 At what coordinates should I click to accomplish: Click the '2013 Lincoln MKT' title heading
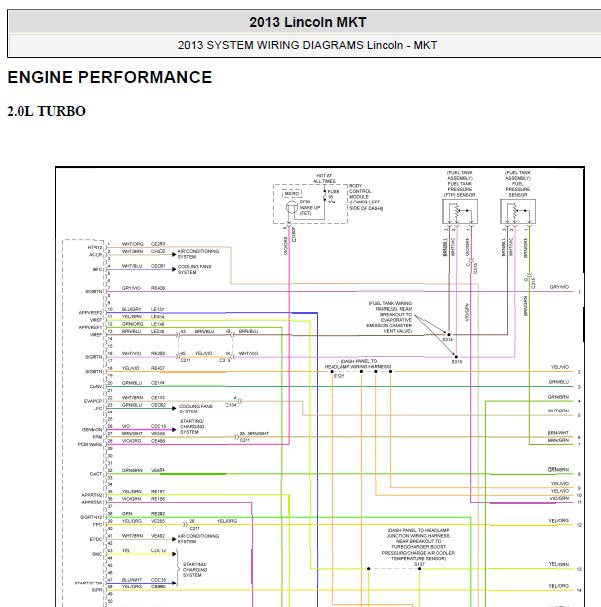click(308, 22)
